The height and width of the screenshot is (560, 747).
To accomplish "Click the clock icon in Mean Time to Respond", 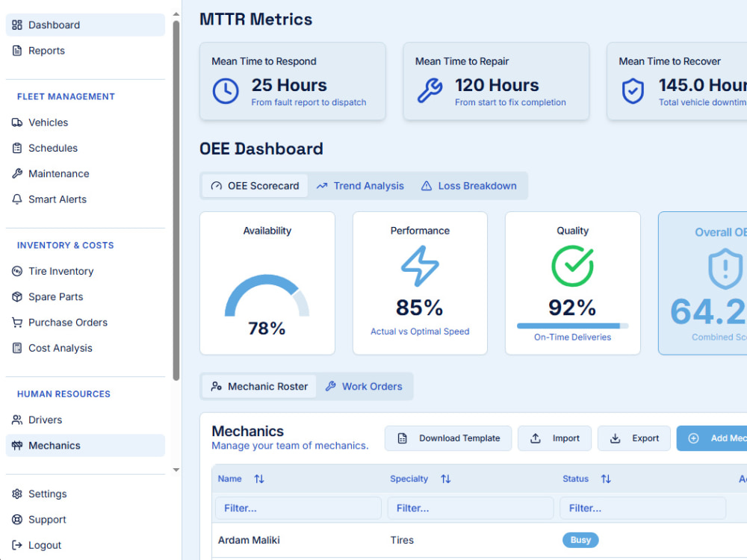I will pos(226,91).
